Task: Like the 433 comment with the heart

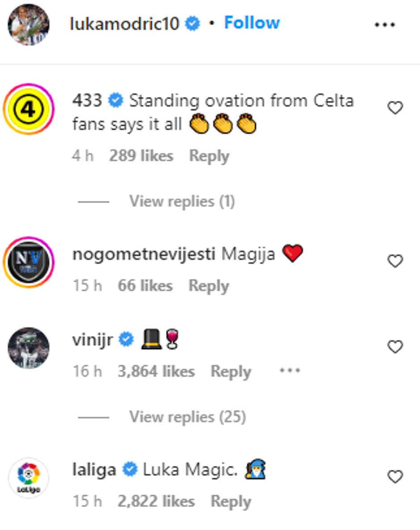Action: tap(395, 108)
